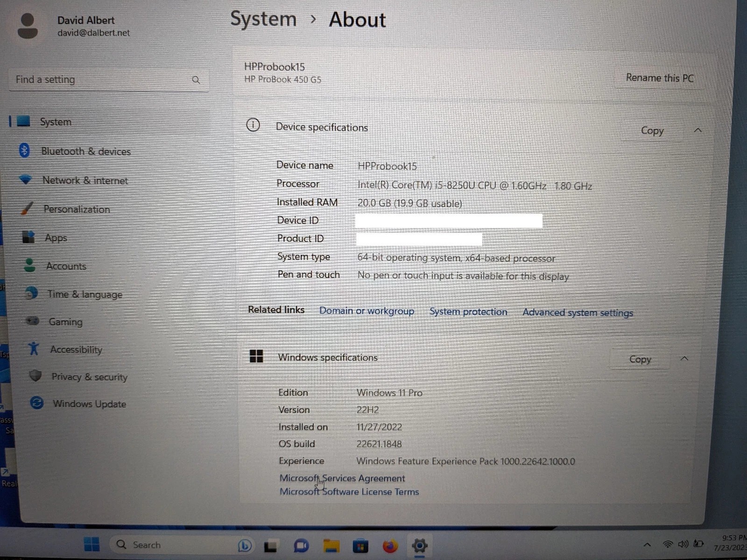Open the Windows Start button on taskbar
747x560 pixels.
[92, 544]
